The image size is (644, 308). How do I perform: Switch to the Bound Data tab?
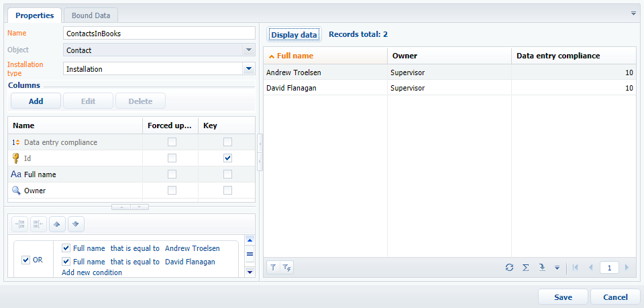pos(92,15)
